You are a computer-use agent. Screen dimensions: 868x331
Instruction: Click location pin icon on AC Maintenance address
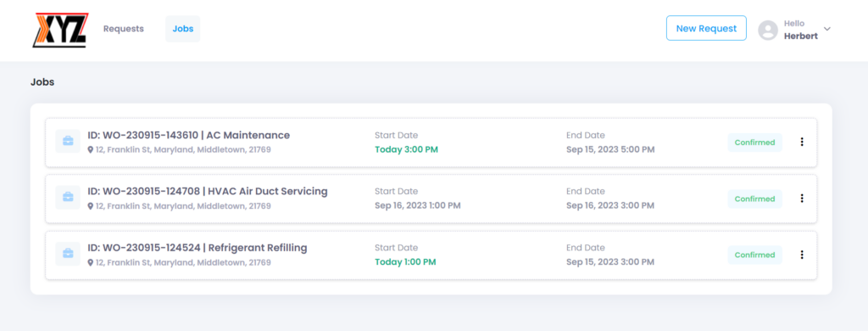pos(91,149)
